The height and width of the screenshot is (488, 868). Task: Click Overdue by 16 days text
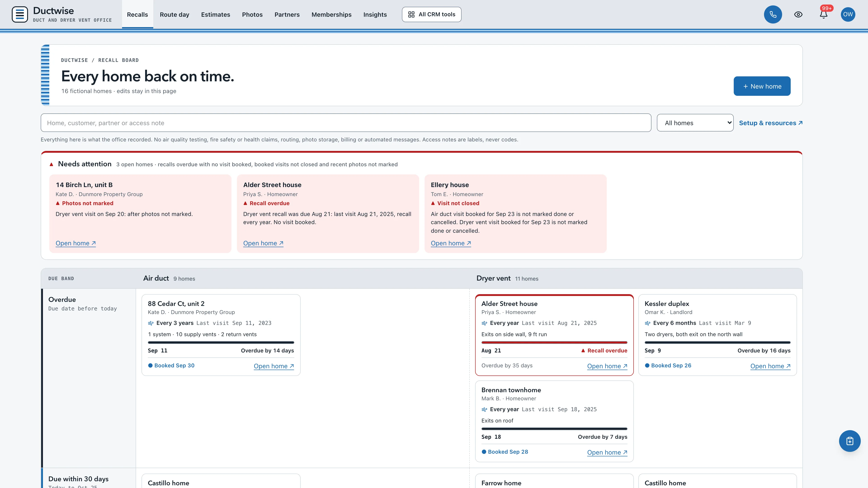tap(764, 351)
